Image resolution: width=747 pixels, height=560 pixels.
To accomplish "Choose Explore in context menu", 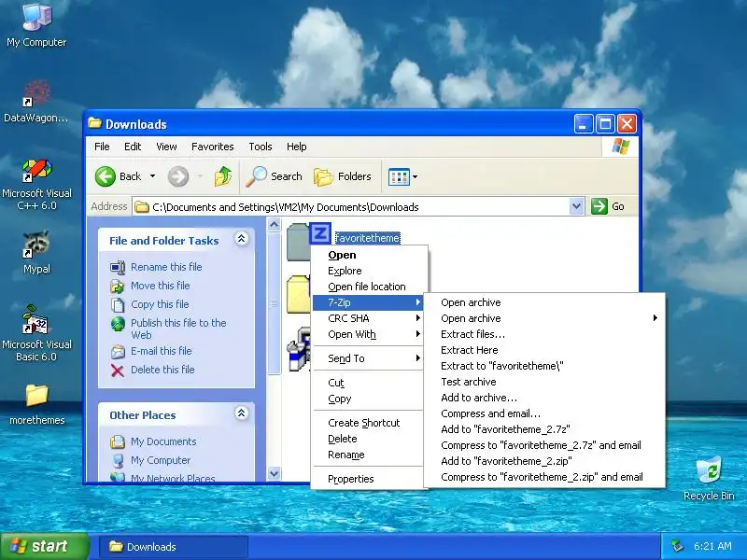I will coord(367,271).
